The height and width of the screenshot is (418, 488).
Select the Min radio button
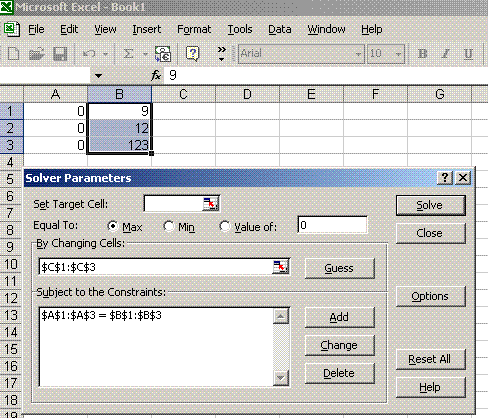169,226
